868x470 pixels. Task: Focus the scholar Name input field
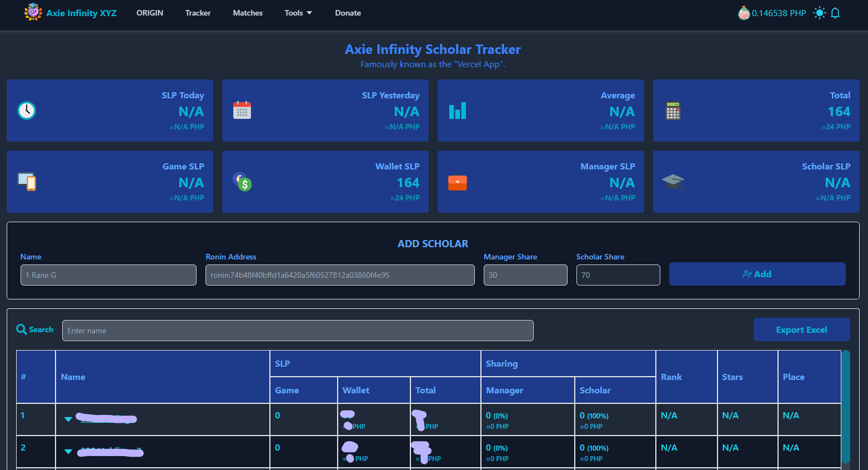[108, 275]
